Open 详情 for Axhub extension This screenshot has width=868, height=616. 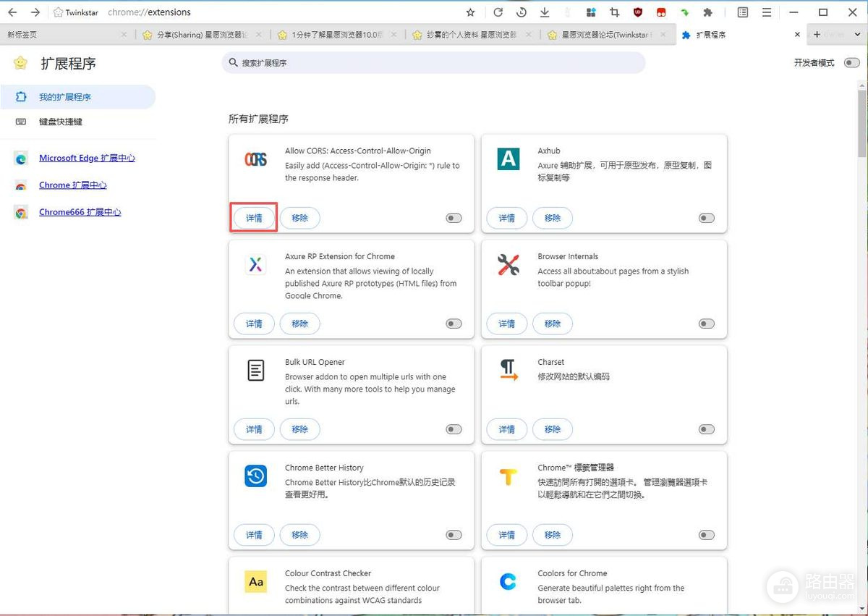coord(507,218)
